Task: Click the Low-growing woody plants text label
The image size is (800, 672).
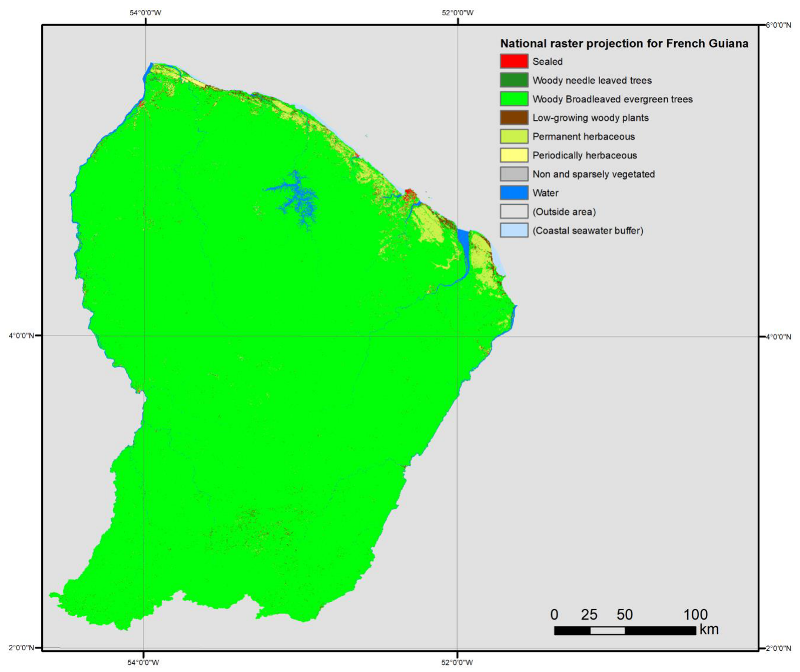Action: 591,118
